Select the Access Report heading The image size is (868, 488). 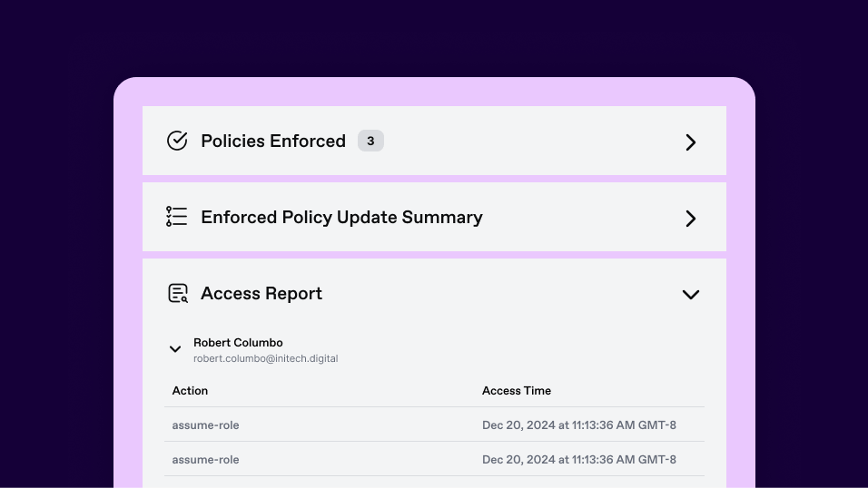pyautogui.click(x=261, y=293)
